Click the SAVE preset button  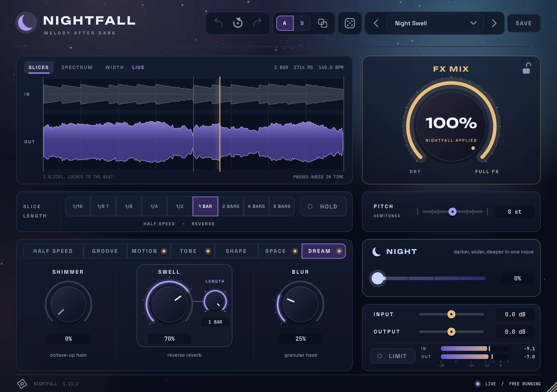point(524,23)
